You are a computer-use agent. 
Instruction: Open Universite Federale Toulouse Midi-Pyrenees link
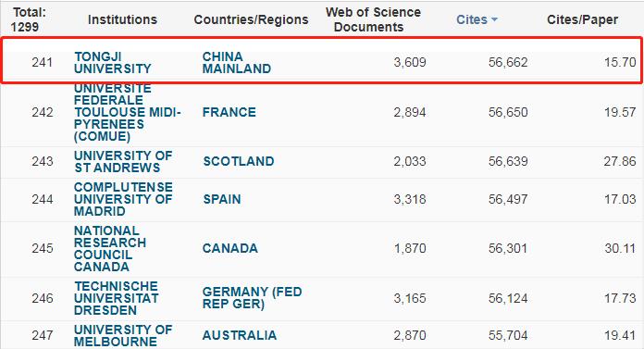pos(128,112)
